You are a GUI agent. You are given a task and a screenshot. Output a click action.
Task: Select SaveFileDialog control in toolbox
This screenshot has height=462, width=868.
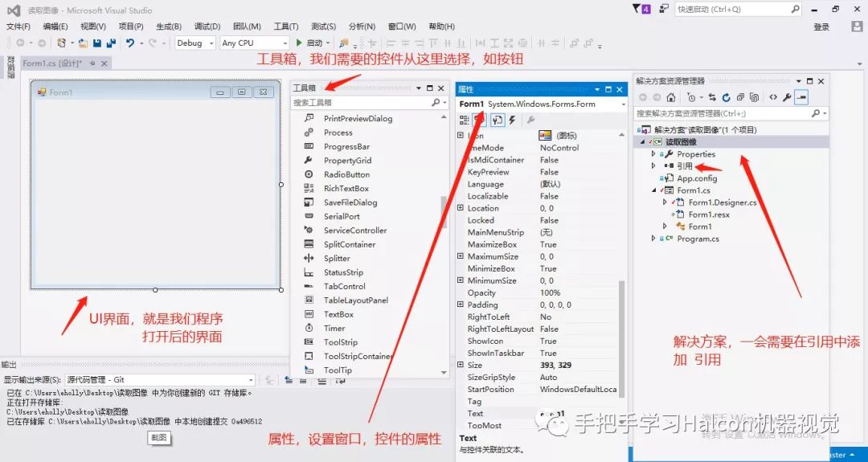(x=350, y=202)
